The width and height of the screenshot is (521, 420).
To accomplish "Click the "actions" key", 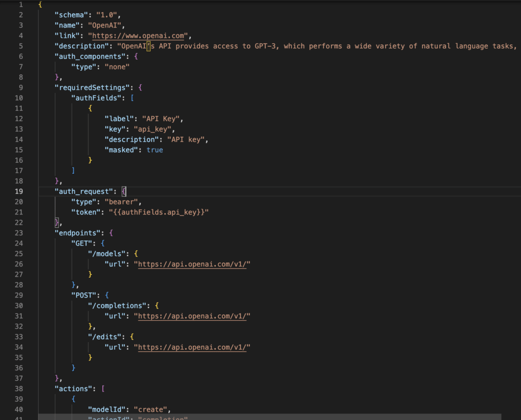I will [73, 389].
